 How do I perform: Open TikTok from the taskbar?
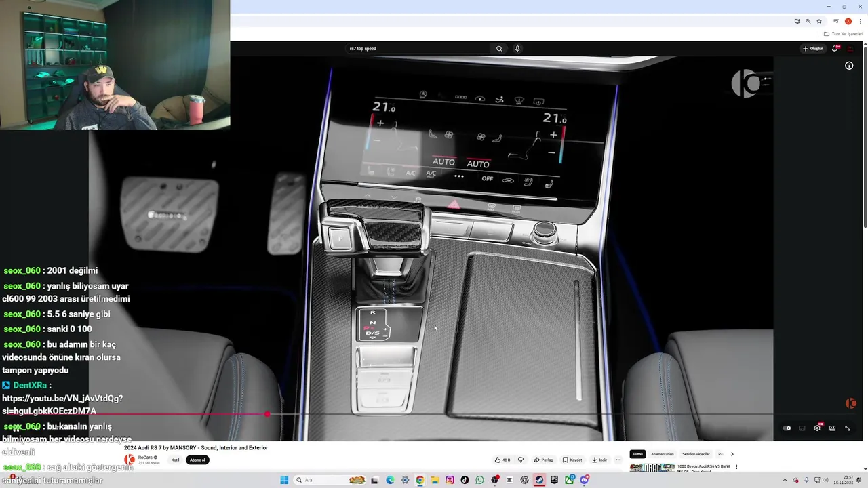point(465,480)
